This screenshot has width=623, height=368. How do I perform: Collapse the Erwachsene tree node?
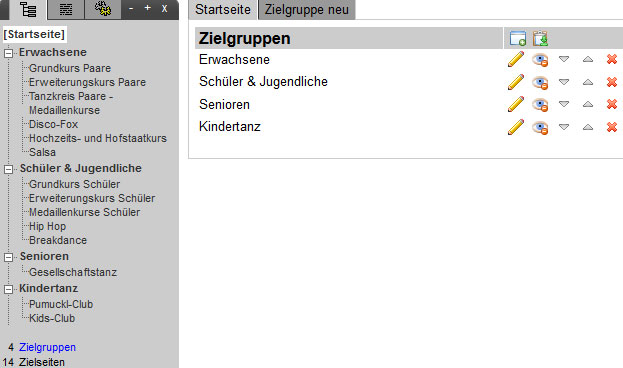pyautogui.click(x=8, y=53)
